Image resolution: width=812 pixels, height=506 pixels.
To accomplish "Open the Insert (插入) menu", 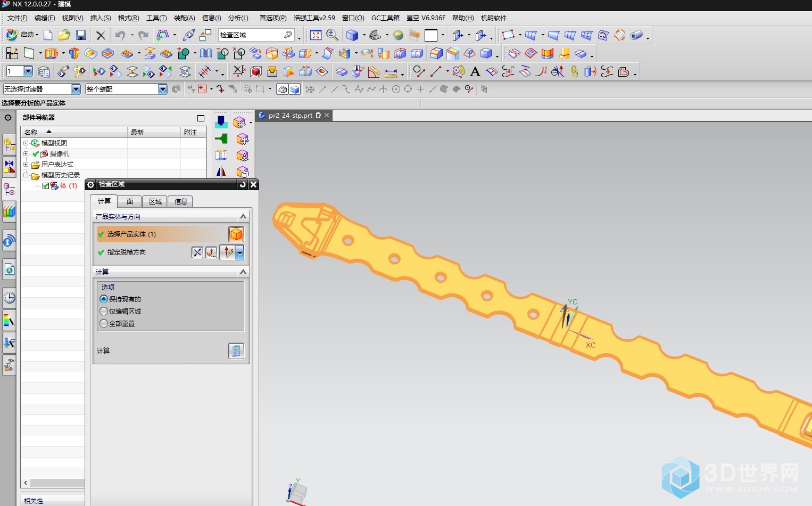I will point(101,18).
